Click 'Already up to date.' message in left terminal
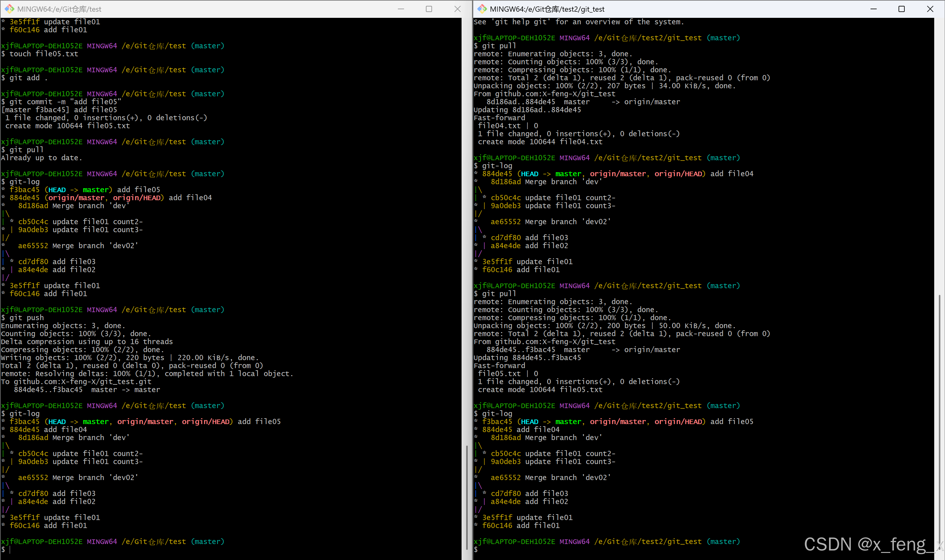945x560 pixels. 41,158
